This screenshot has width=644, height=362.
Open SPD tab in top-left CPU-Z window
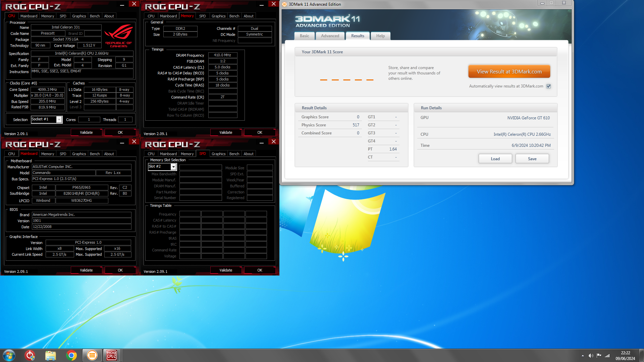click(63, 16)
